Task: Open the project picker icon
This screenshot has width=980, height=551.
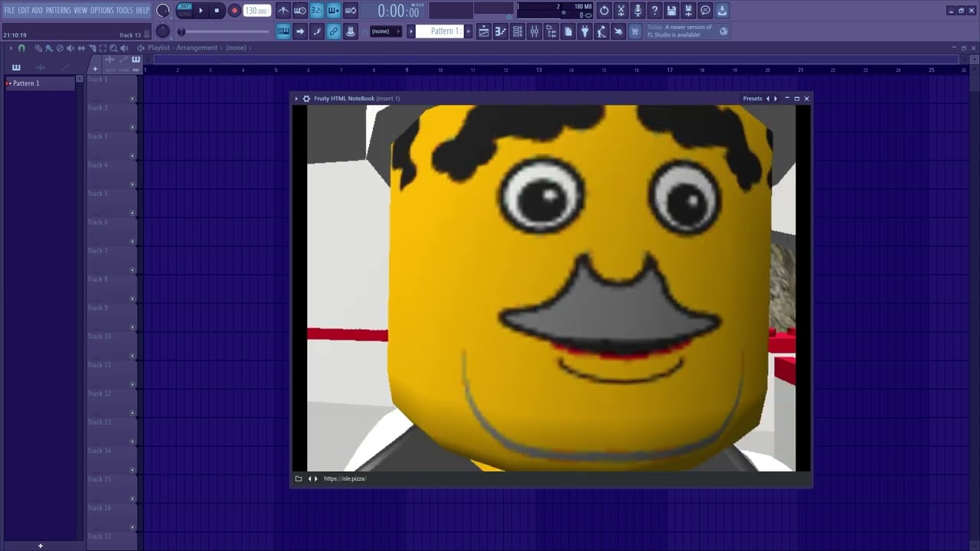Action: pos(568,31)
